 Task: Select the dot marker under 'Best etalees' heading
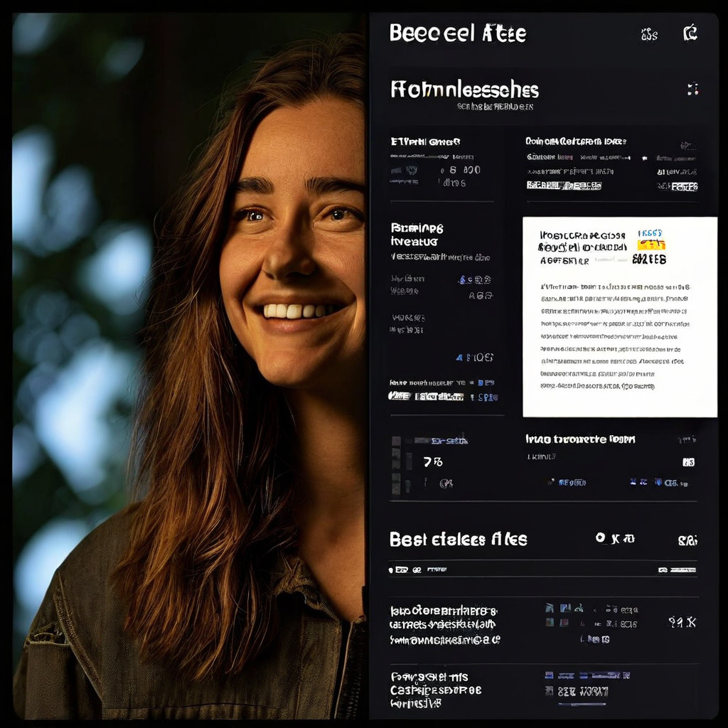coord(392,569)
